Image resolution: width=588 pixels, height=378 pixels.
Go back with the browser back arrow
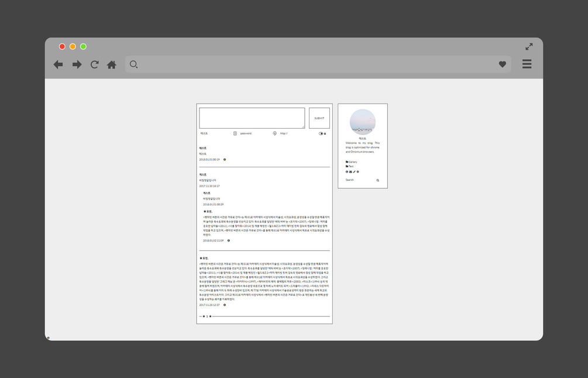click(58, 64)
